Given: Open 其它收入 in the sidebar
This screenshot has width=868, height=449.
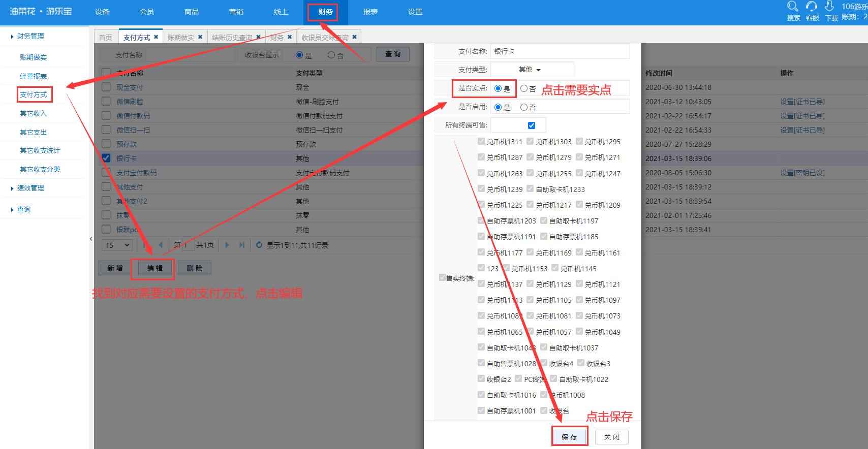Looking at the screenshot, I should (x=34, y=113).
